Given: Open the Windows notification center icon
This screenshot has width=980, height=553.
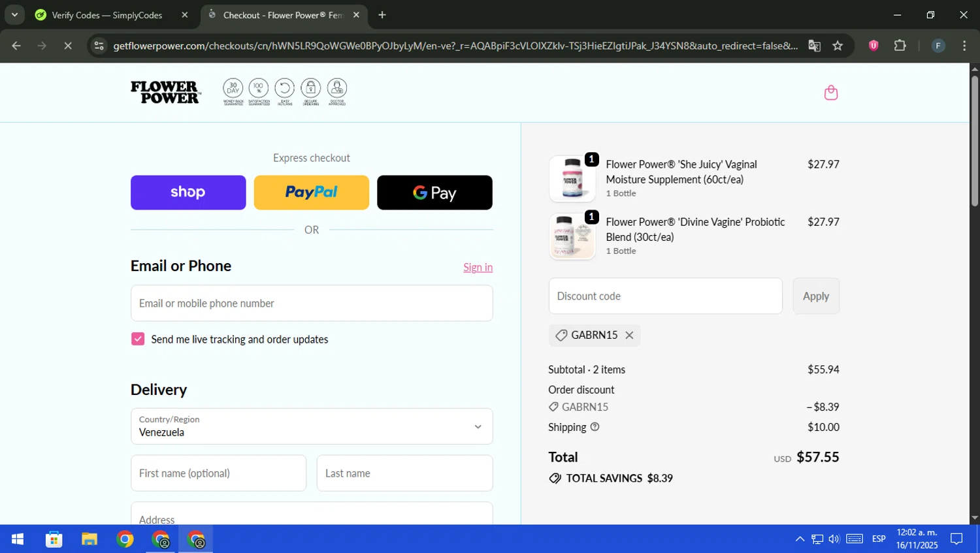Looking at the screenshot, I should (956, 539).
